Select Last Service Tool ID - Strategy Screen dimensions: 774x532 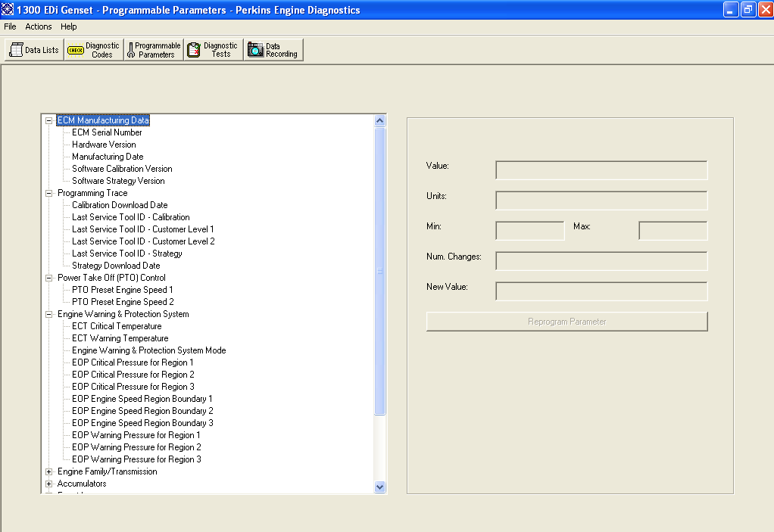[x=127, y=254]
